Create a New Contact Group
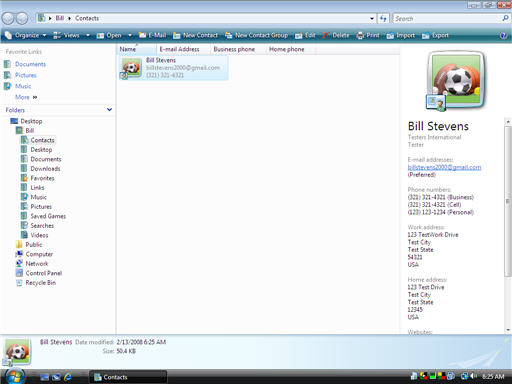512x384 pixels. [x=256, y=35]
